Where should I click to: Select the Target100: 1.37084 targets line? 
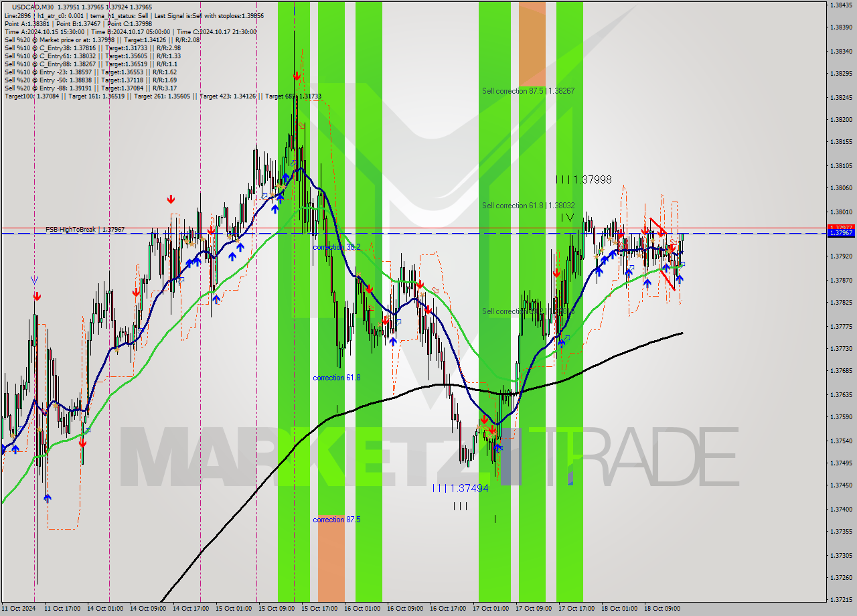(163, 96)
